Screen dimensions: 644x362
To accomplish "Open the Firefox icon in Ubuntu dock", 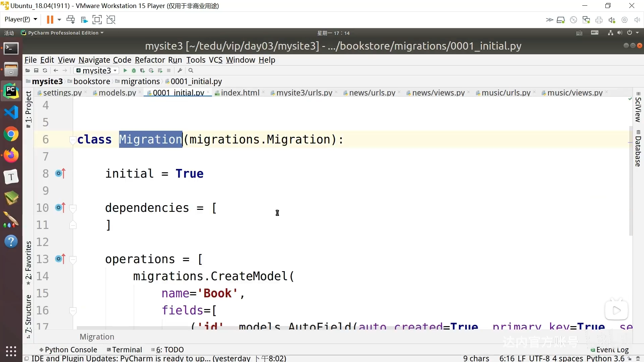I will (x=11, y=156).
